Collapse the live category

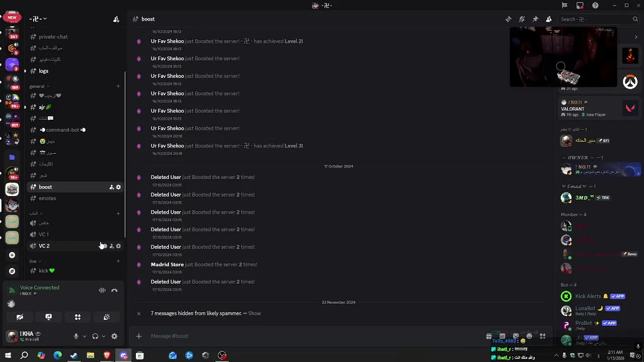pyautogui.click(x=35, y=261)
